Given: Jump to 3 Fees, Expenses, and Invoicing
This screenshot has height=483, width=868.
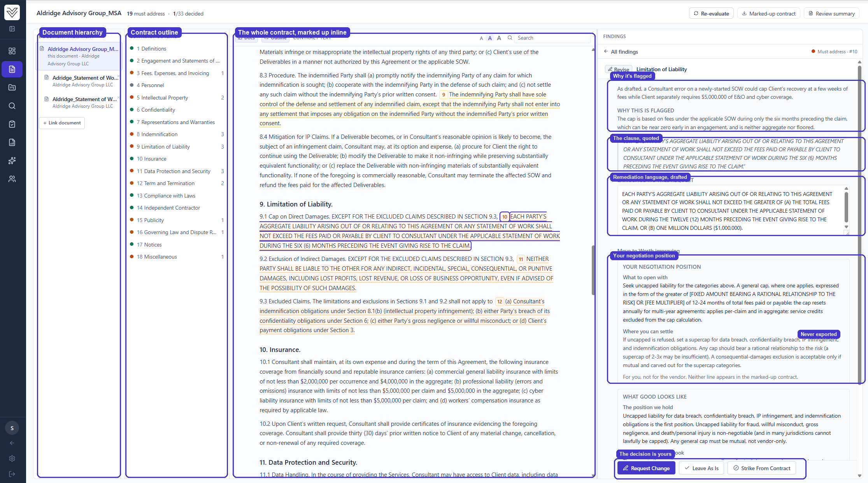Looking at the screenshot, I should [x=177, y=73].
